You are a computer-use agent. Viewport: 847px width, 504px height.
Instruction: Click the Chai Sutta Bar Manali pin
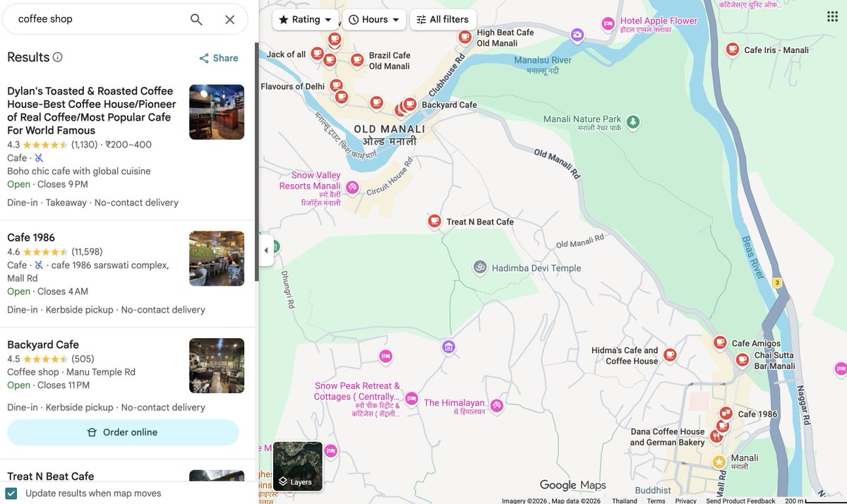click(743, 359)
